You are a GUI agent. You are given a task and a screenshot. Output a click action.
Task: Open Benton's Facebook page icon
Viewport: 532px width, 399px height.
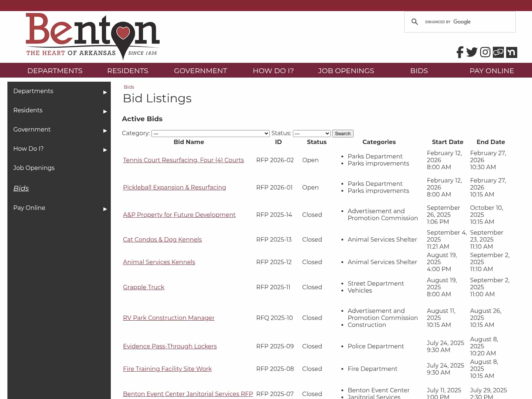click(460, 52)
